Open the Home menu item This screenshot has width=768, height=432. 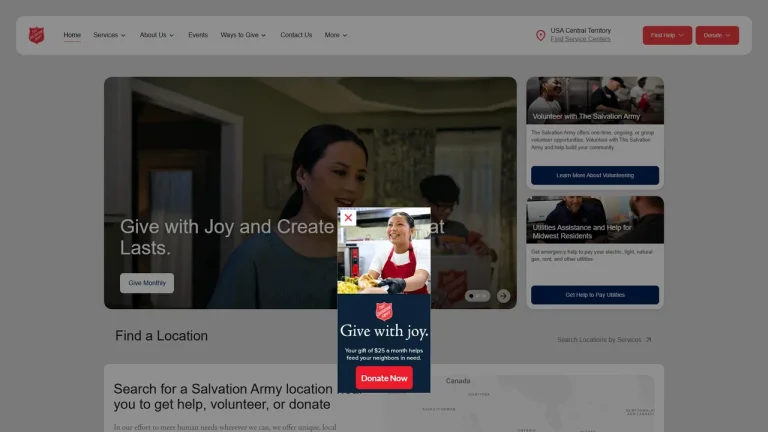[72, 35]
